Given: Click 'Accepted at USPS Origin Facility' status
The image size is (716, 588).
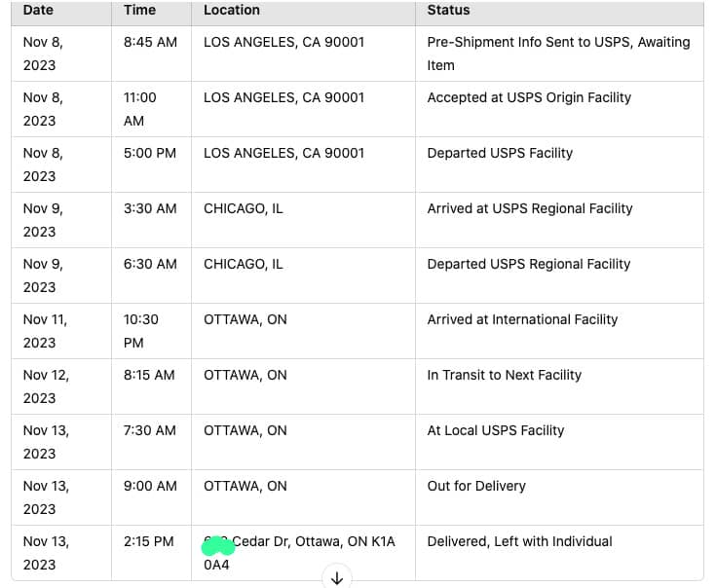Looking at the screenshot, I should (529, 97).
